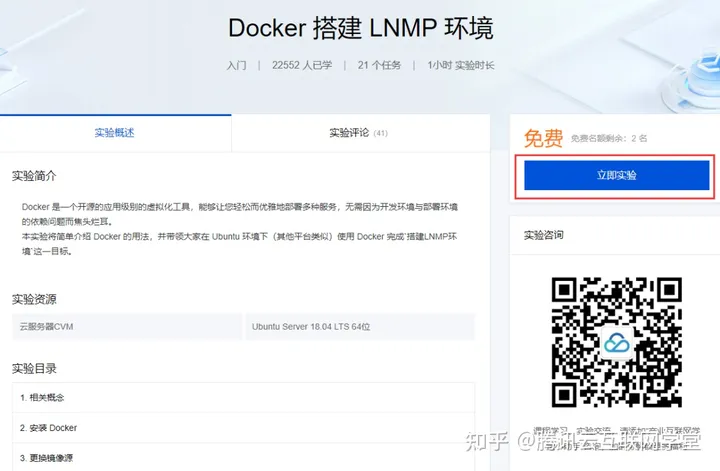Viewport: 720px width, 471px height.
Task: Open catalog item 1. 相关概念
Action: (243, 398)
